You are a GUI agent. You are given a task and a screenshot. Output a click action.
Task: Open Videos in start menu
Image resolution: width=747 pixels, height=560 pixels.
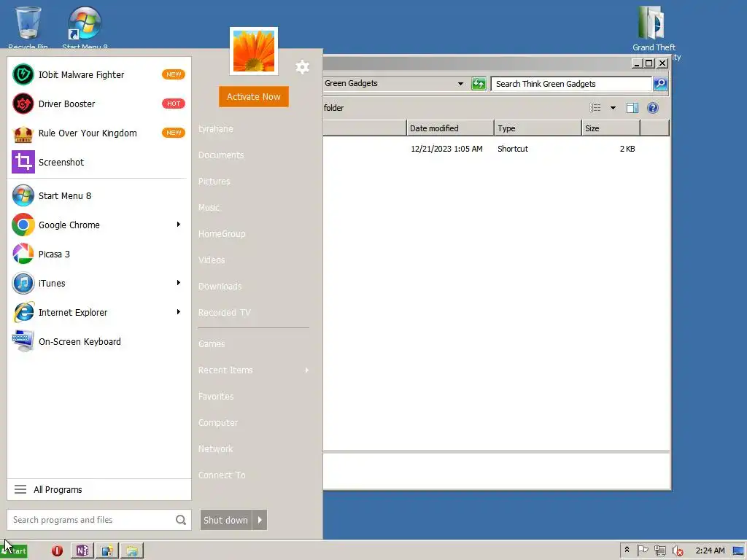(212, 260)
